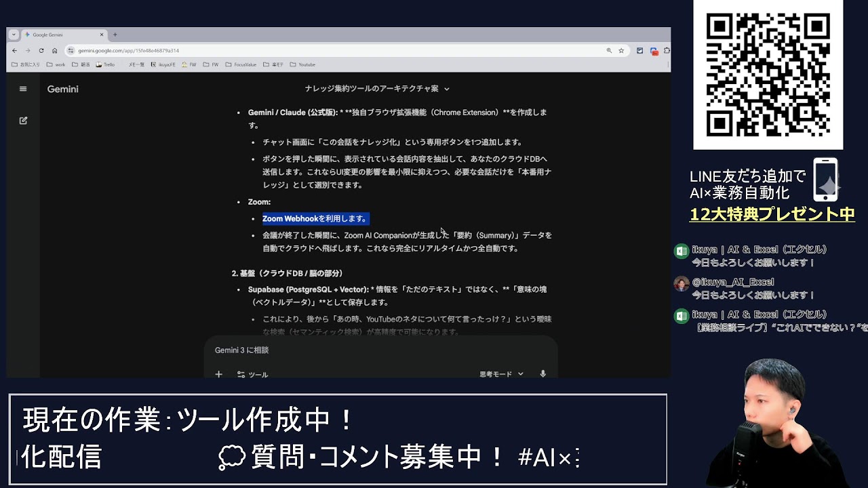
Task: Open the Youtube bookmarks folder
Action: tap(302, 65)
